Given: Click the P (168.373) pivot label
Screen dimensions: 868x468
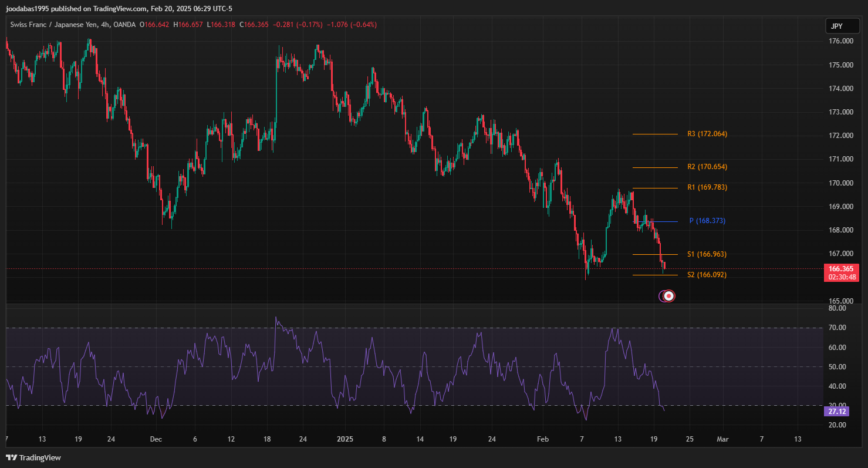Looking at the screenshot, I should pos(707,221).
